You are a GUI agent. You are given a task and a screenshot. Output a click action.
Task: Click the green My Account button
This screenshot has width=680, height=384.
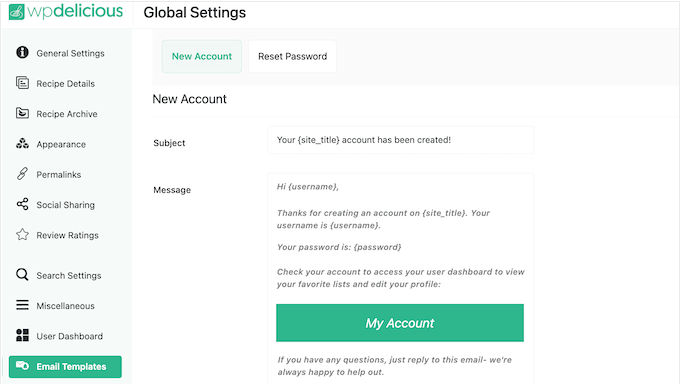400,323
